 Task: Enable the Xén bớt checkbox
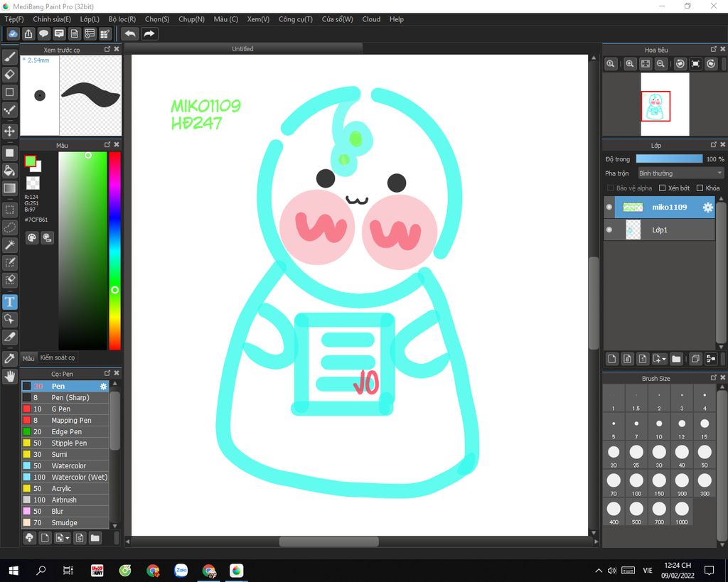click(663, 188)
